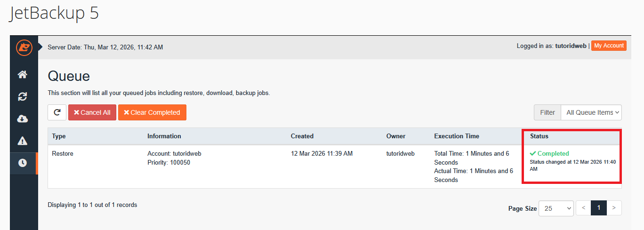Open the Page Size dropdown showing 25
644x230 pixels.
pos(556,208)
